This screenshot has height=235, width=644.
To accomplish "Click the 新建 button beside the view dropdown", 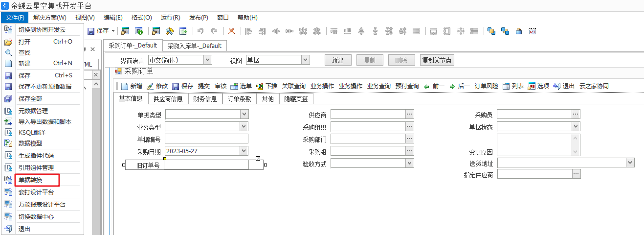I will 338,60.
